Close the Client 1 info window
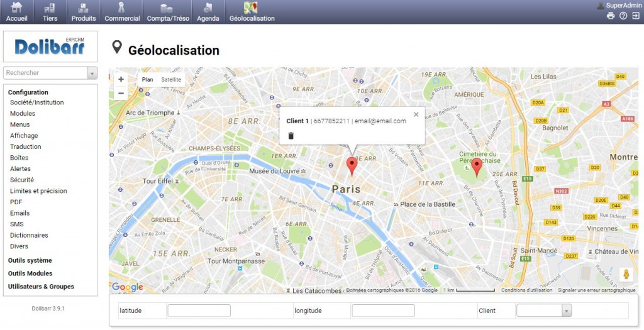Screen dimensions: 644x330 coord(416,114)
